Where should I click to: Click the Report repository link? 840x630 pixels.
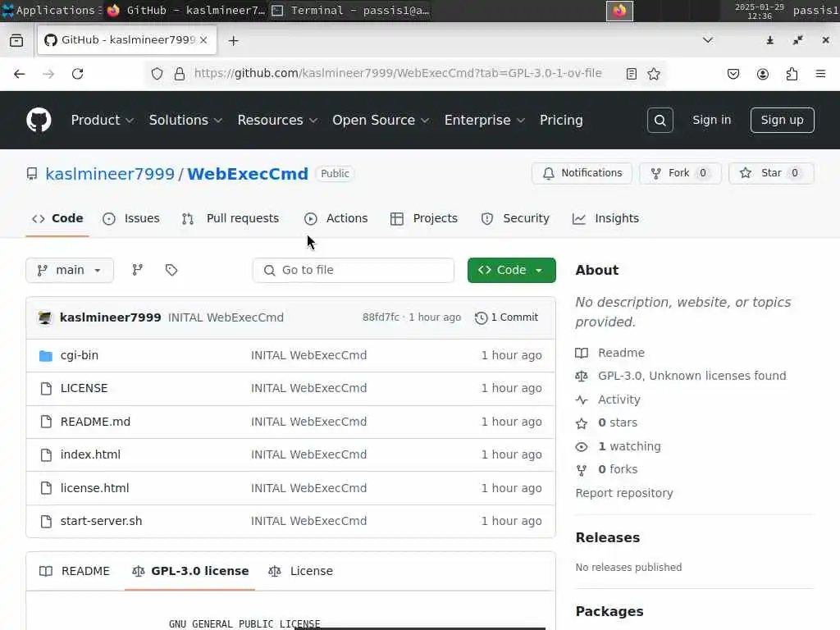(x=624, y=493)
